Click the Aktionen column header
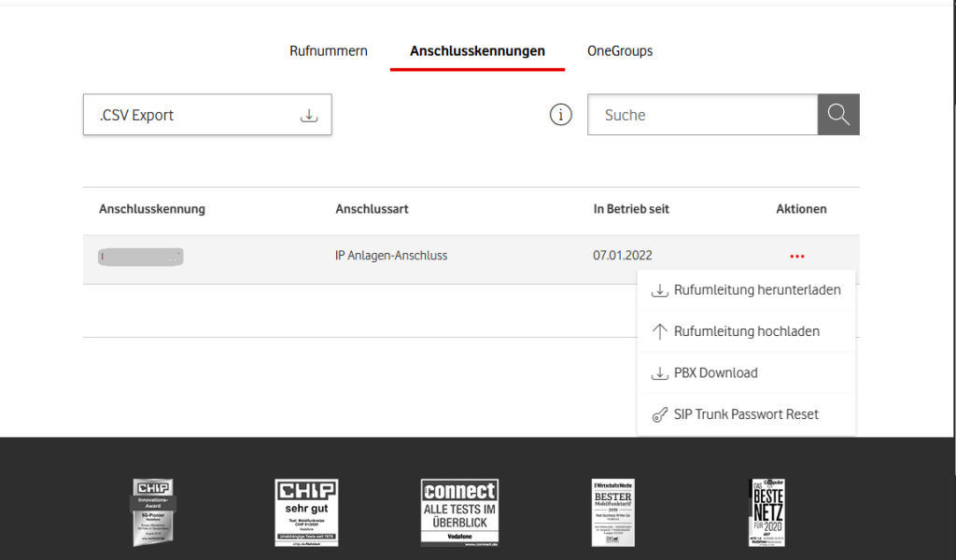Screen dimensions: 956x560 point(801,209)
